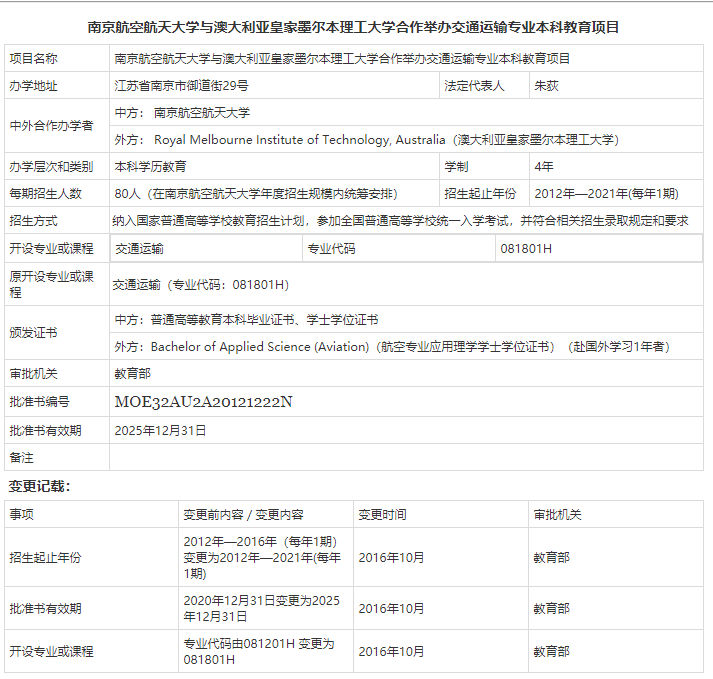Viewport: 713px width, 679px height.
Task: Click the 颁发证书 label
Action: (x=33, y=332)
